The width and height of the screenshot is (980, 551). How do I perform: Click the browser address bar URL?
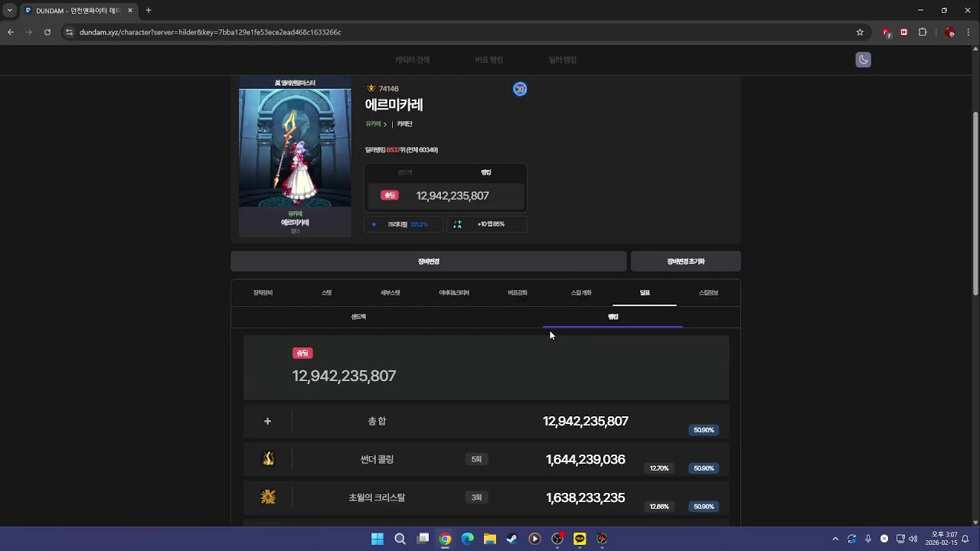click(211, 32)
